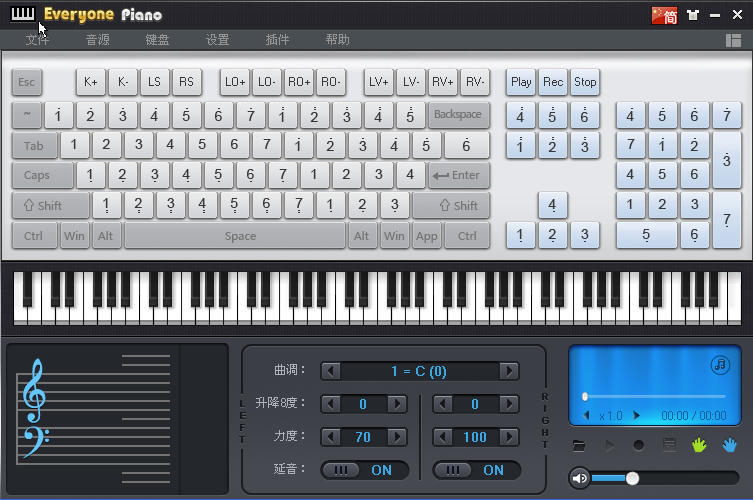753x500 pixels.
Task: Increase the left-hand 力度 value of 70
Action: pyautogui.click(x=398, y=437)
